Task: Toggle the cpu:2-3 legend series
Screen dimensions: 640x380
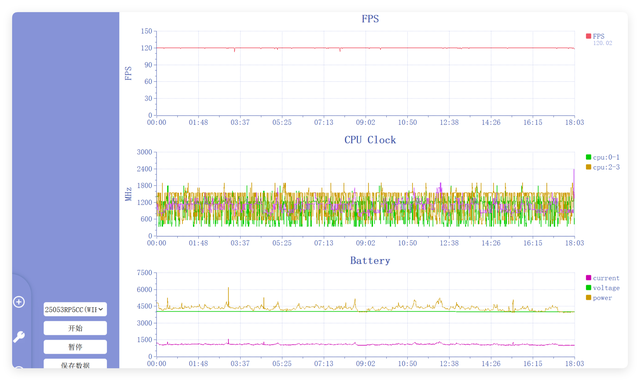Action: [602, 167]
